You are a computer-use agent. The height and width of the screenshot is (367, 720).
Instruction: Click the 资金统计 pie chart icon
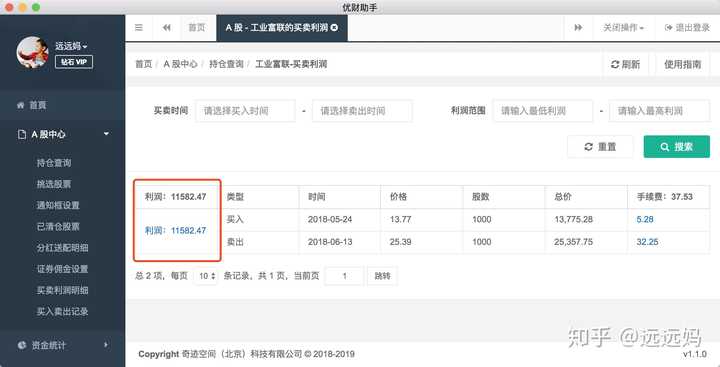(21, 345)
